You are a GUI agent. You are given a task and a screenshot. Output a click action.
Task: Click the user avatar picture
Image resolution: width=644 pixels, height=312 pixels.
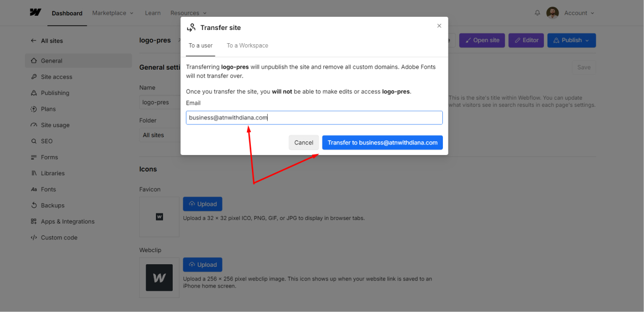tap(553, 13)
